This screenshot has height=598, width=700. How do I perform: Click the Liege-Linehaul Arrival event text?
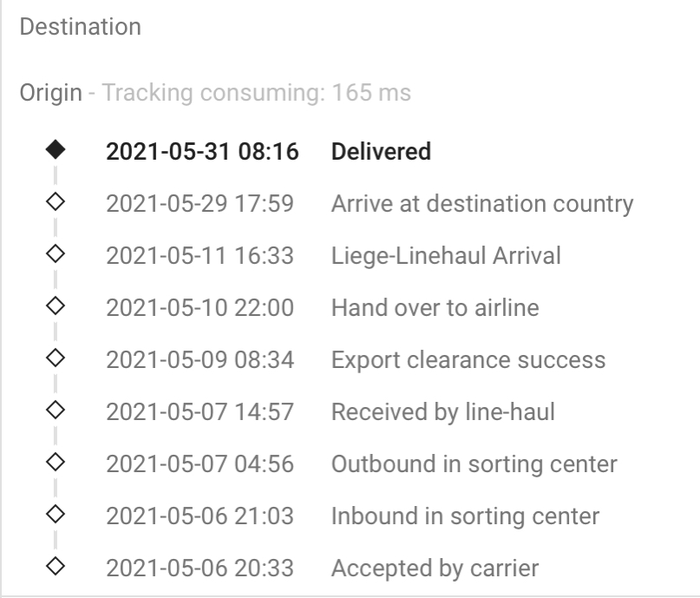(446, 256)
